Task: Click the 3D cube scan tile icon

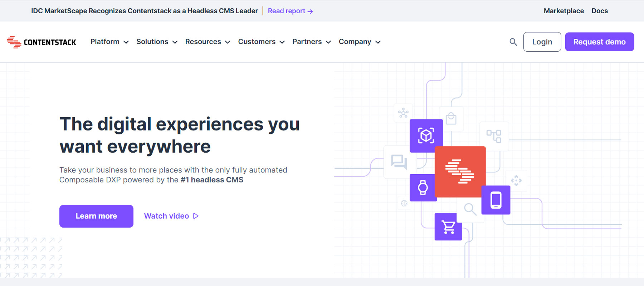Action: point(426,135)
